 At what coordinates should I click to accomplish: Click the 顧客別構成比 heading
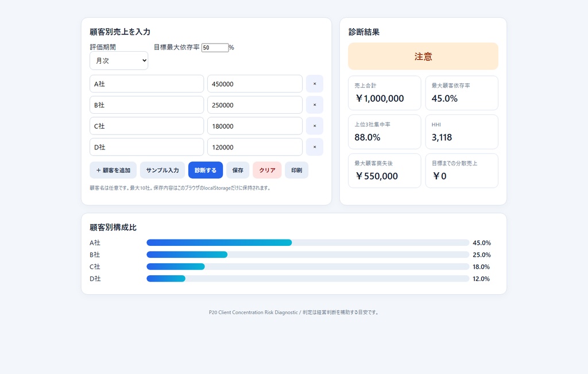coord(113,228)
